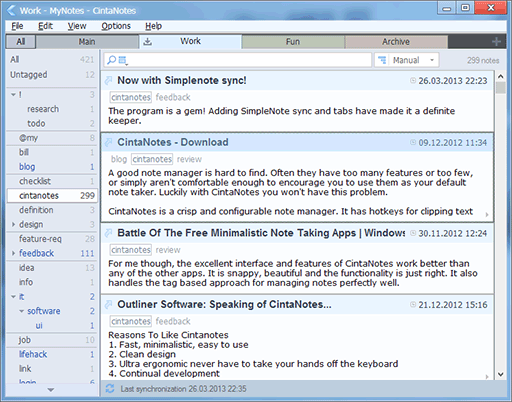Click review tag on Download note
The image size is (512, 402).
tap(189, 159)
